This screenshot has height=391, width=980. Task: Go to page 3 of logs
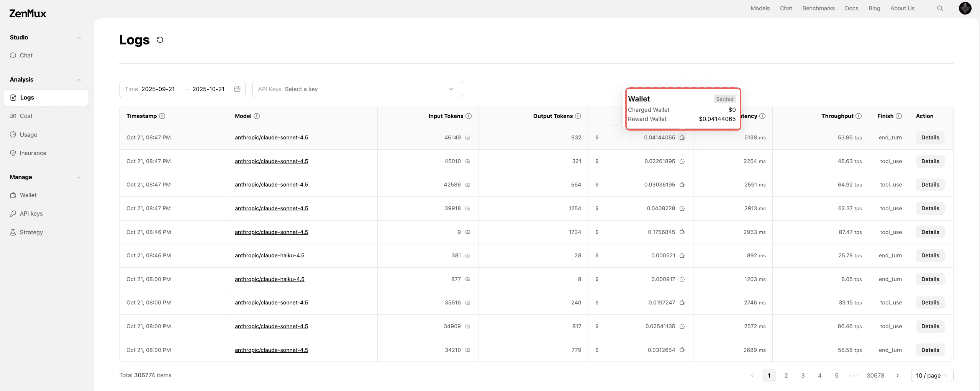[803, 376]
